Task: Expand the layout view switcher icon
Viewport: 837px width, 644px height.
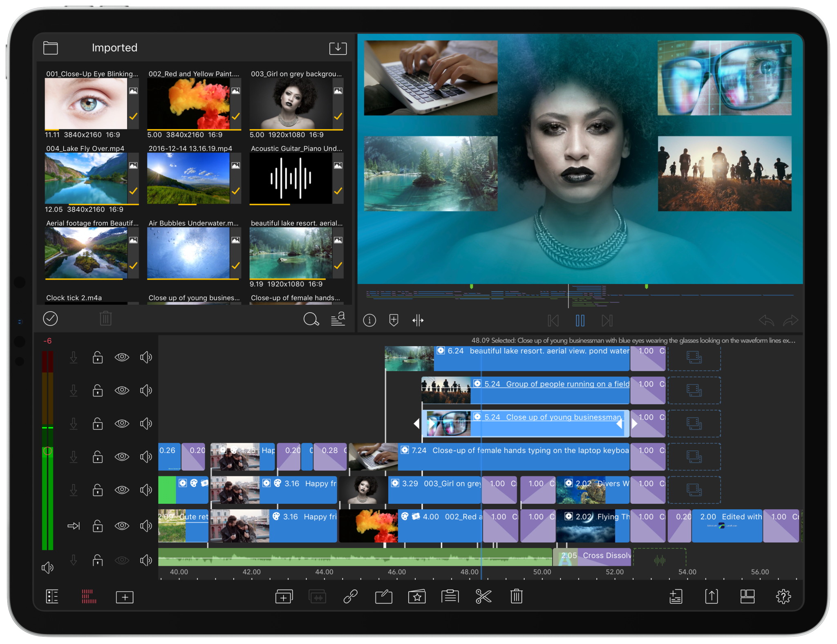Action: pos(747,597)
